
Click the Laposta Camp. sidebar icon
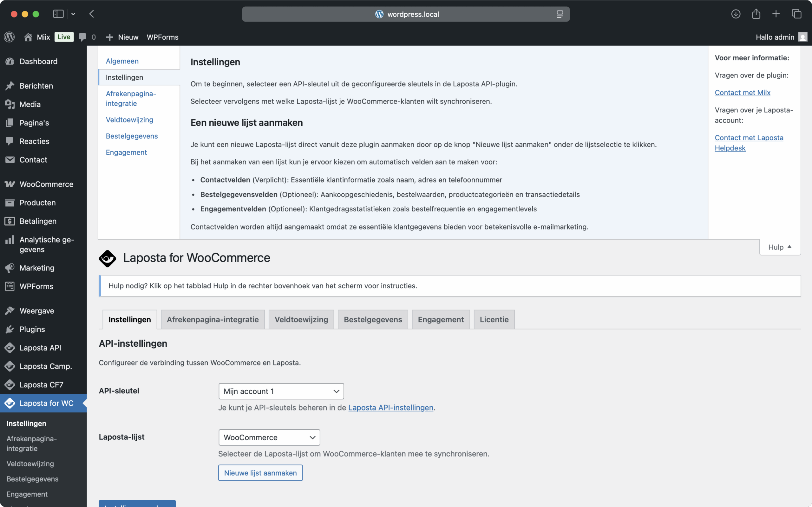click(x=10, y=366)
